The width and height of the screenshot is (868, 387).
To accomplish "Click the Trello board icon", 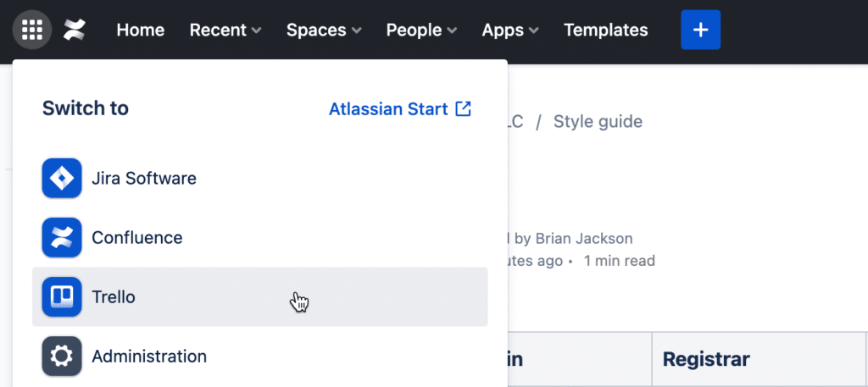I will [x=62, y=297].
